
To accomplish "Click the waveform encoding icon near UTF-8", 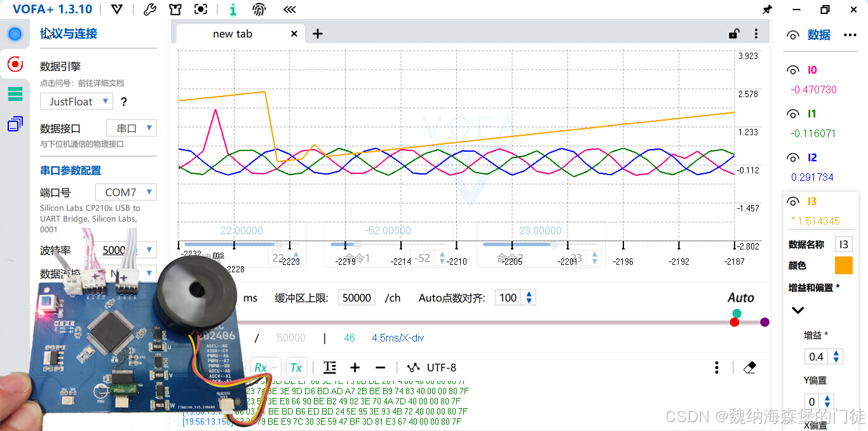I will coord(414,368).
